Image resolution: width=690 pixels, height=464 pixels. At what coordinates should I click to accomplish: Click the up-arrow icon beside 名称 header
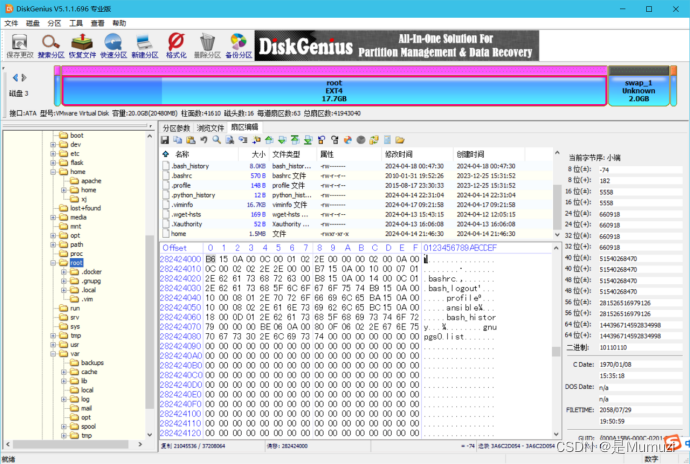[x=166, y=154]
